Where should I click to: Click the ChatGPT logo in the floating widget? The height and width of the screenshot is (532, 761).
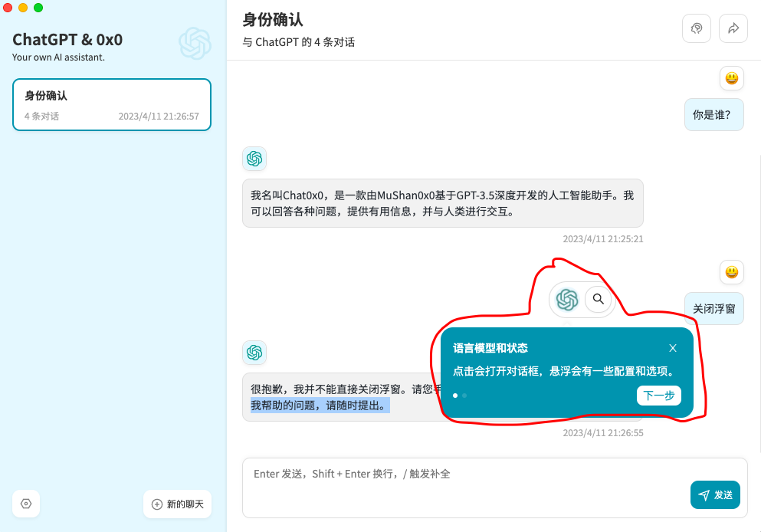tap(567, 300)
